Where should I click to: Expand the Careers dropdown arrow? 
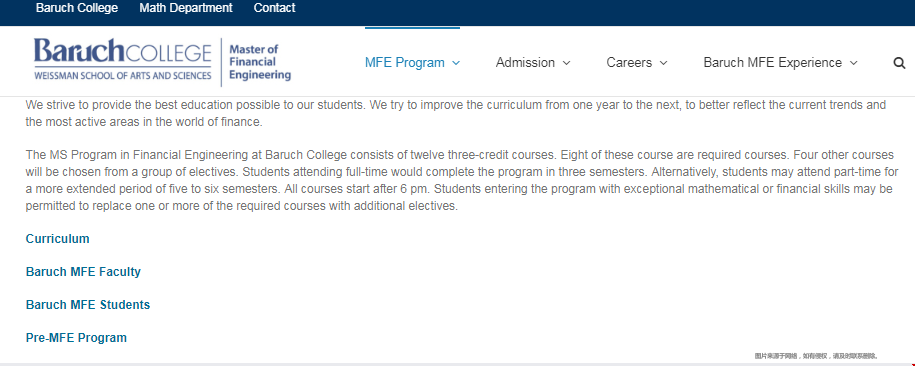663,63
